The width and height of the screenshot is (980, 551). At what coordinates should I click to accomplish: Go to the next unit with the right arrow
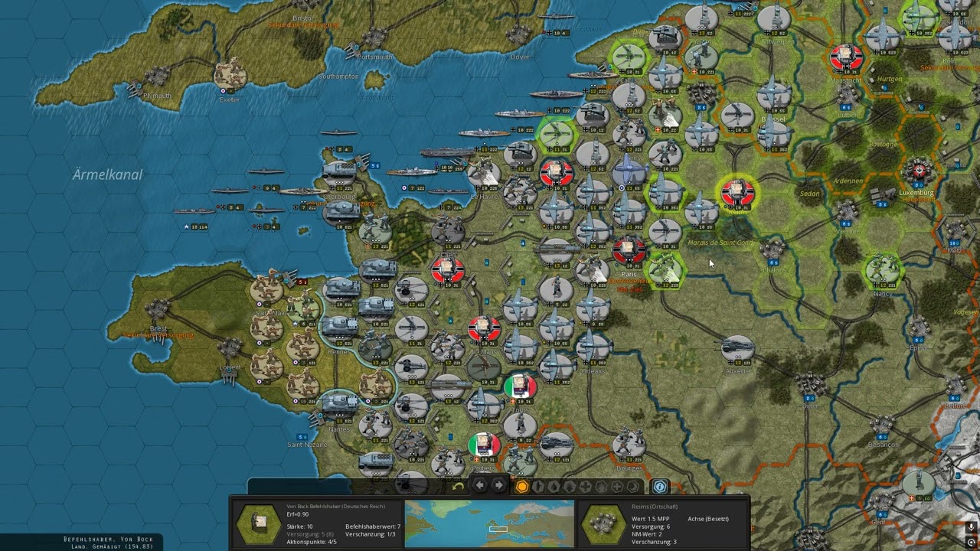coord(498,485)
